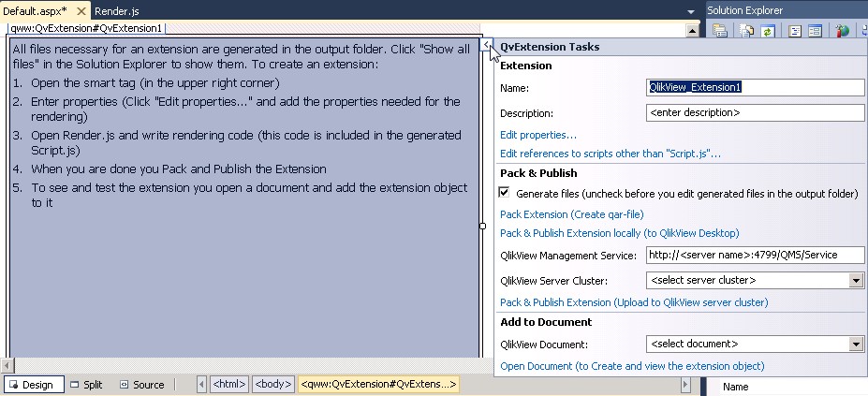Click the Name column header in the Properties panel
The image size is (868, 396).
(x=735, y=388)
